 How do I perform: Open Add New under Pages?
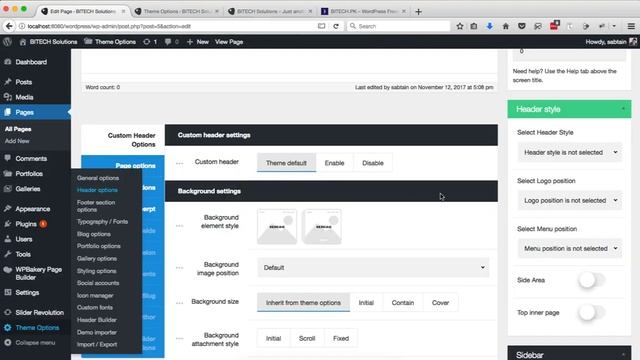pyautogui.click(x=17, y=141)
